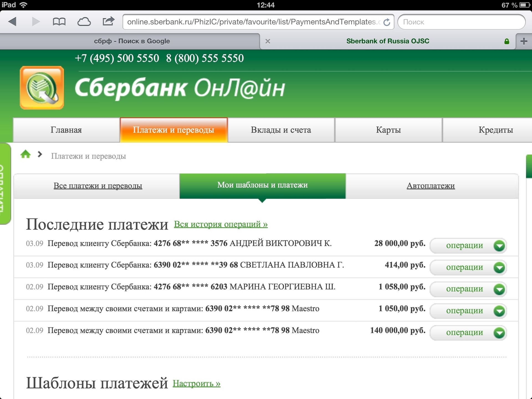This screenshot has width=532, height=399.
Task: Click Платежи и переводы breadcrumb text
Action: (88, 156)
